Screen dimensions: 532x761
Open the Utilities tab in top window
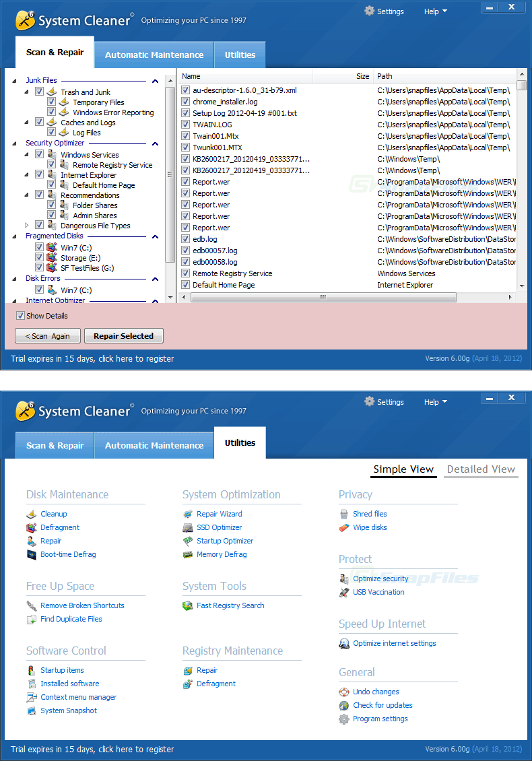(x=240, y=55)
